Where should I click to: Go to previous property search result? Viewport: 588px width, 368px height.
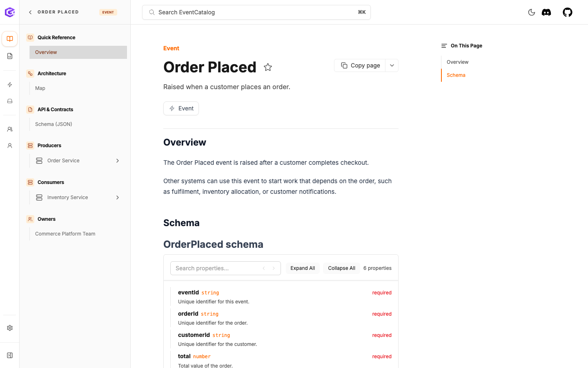click(x=264, y=268)
